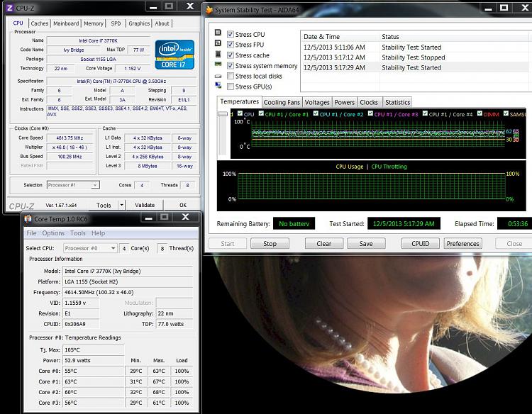
Task: Click the CPU-Z Core Speed value field
Action: click(70, 138)
